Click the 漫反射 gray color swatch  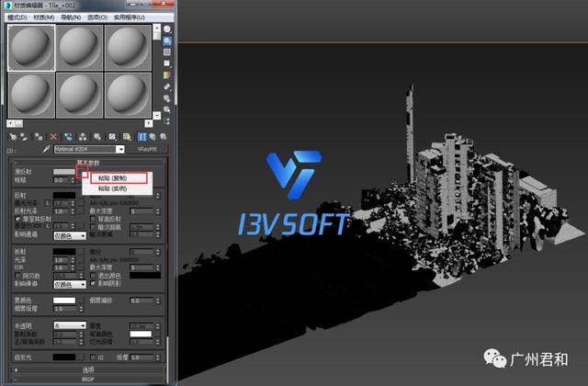[64, 172]
